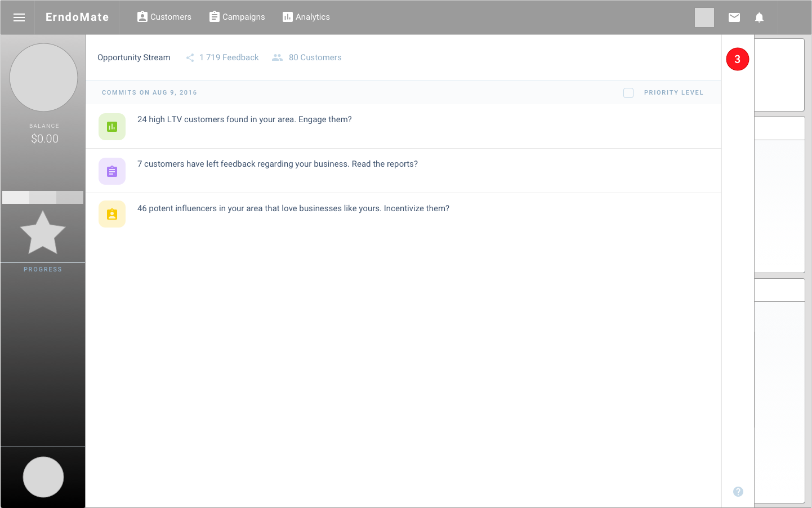Click the yellow influencer badge icon
Viewport: 812px width, 508px height.
pyautogui.click(x=112, y=214)
